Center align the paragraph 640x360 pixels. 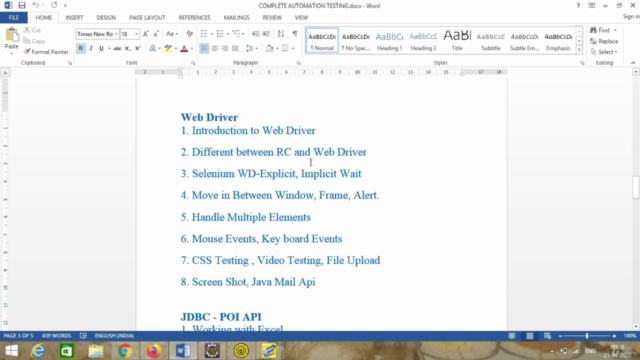click(x=214, y=49)
